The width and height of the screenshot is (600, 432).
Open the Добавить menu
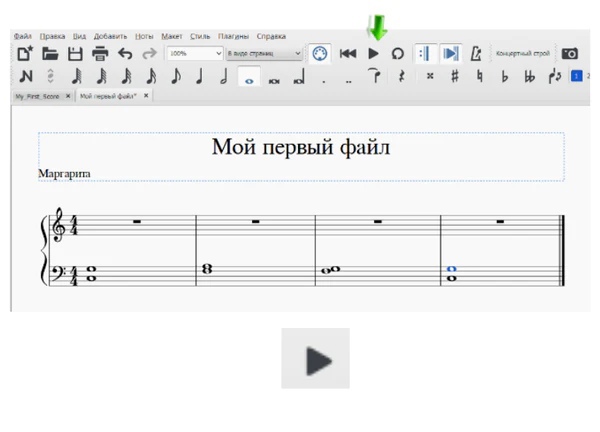[110, 36]
